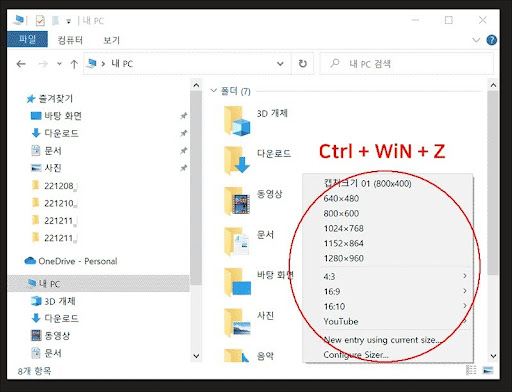The height and width of the screenshot is (392, 512).
Task: Click the Help question mark icon
Action: [491, 40]
